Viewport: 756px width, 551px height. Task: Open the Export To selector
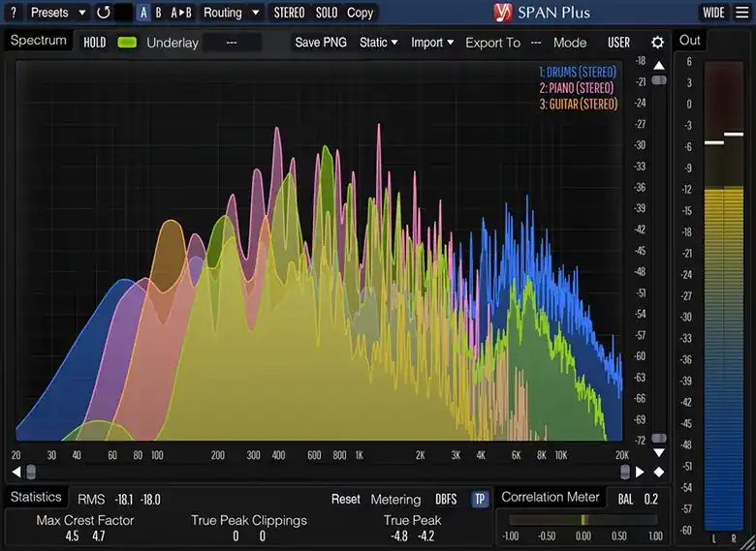tap(536, 43)
